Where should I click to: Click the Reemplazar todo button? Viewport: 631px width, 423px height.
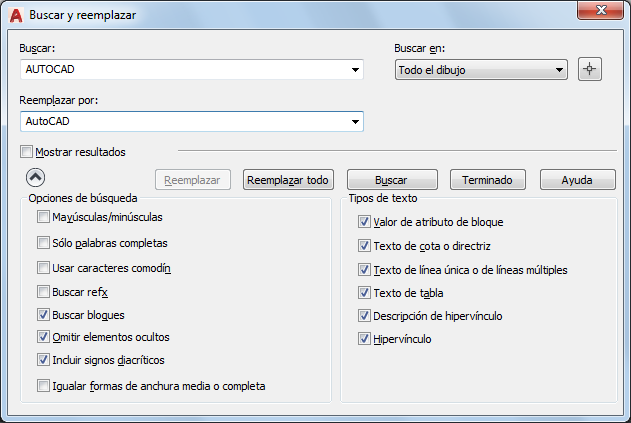288,180
